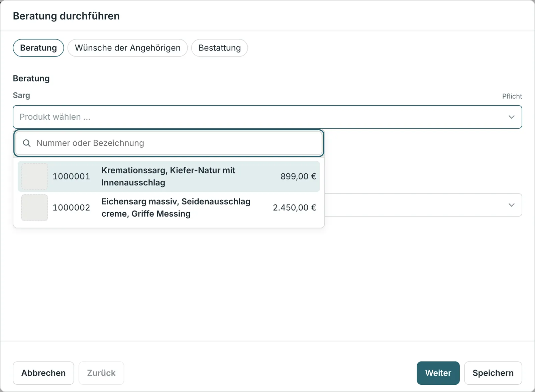The width and height of the screenshot is (535, 392).
Task: Proceed with the Weiter button
Action: [x=438, y=373]
